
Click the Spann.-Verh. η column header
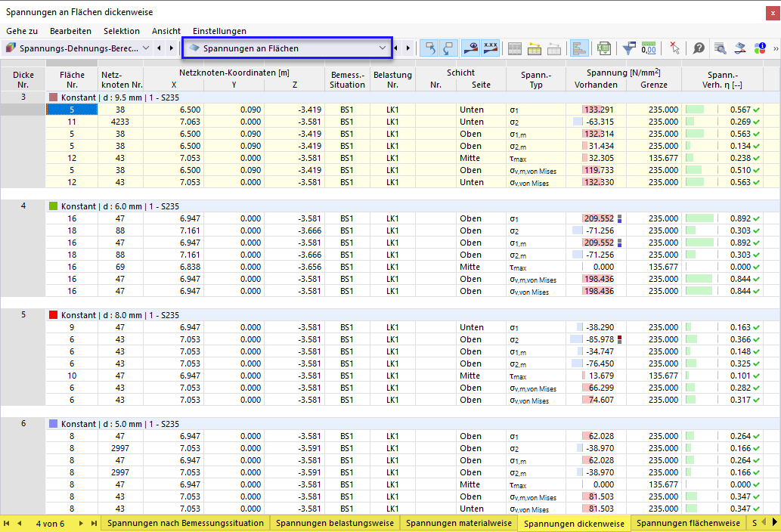722,79
